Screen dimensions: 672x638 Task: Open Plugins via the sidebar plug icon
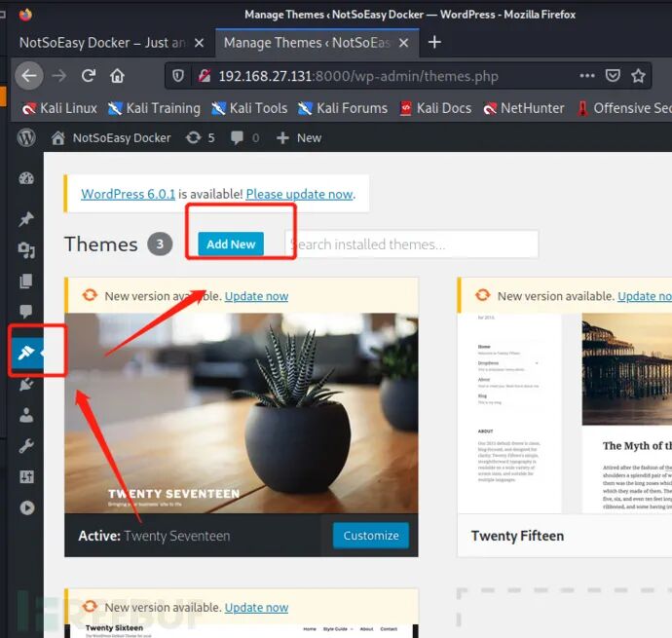pyautogui.click(x=26, y=384)
